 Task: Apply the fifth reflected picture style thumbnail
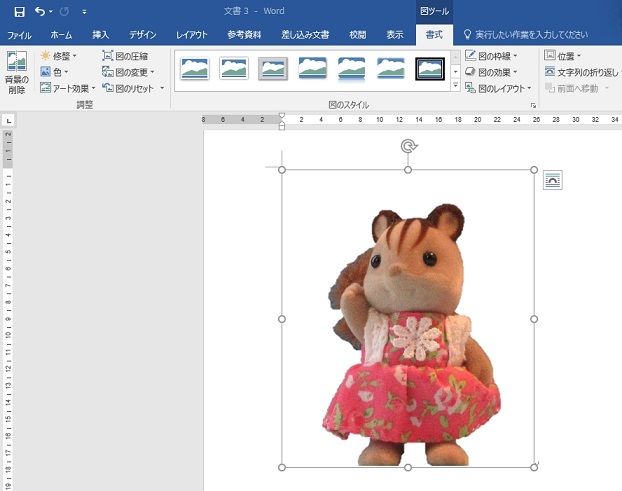(x=352, y=69)
